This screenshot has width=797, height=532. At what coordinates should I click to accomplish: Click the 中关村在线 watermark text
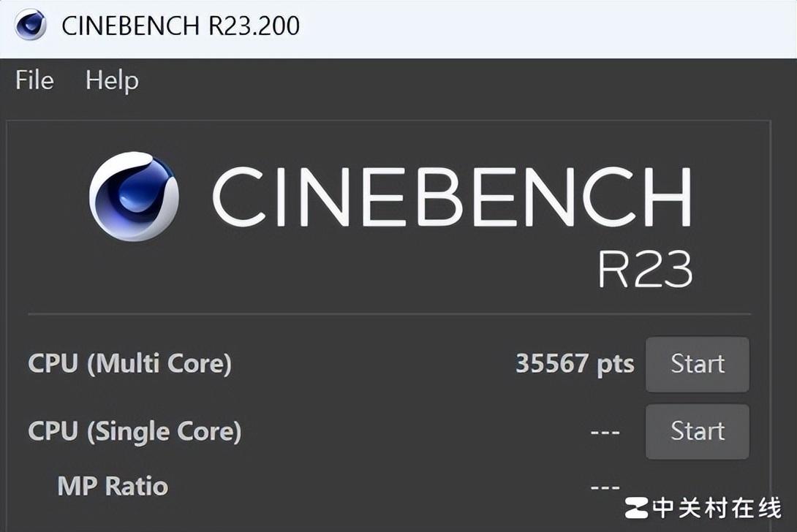(716, 507)
